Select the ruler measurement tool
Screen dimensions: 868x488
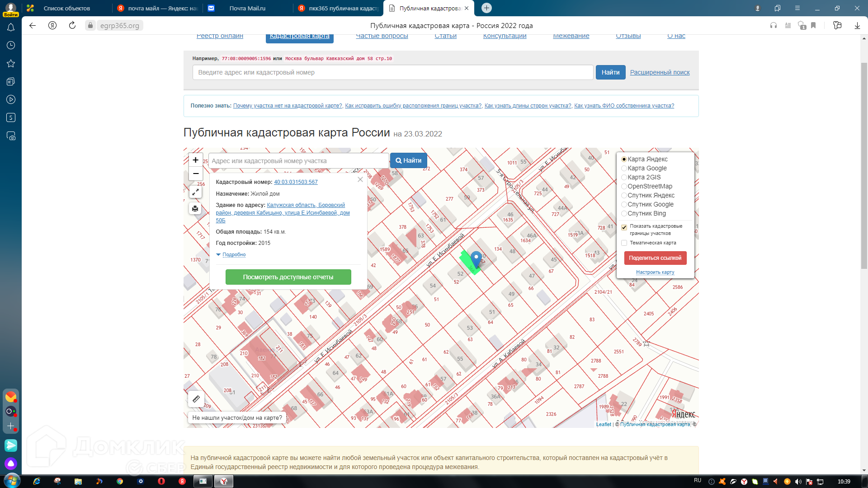click(196, 399)
